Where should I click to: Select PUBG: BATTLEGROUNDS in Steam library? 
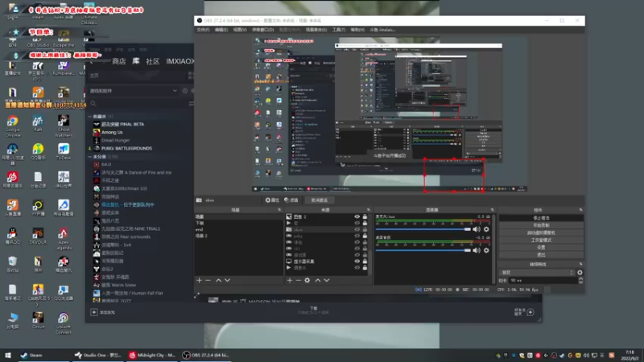pyautogui.click(x=126, y=148)
